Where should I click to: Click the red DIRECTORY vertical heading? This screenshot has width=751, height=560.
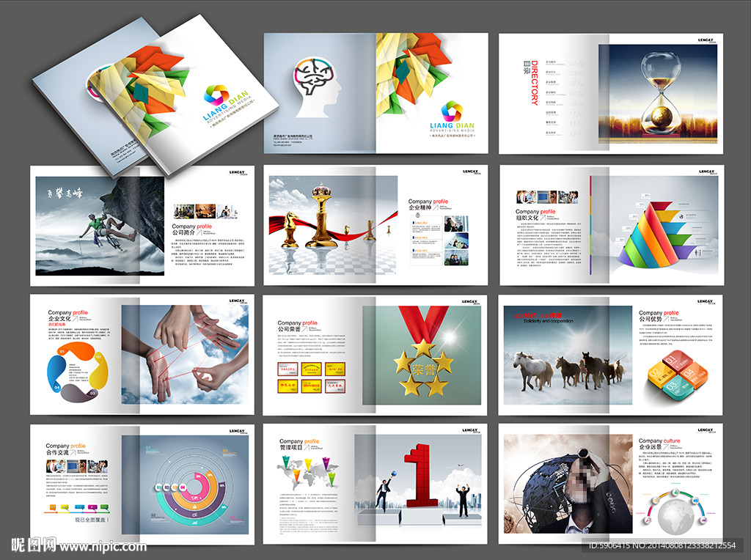tap(535, 83)
